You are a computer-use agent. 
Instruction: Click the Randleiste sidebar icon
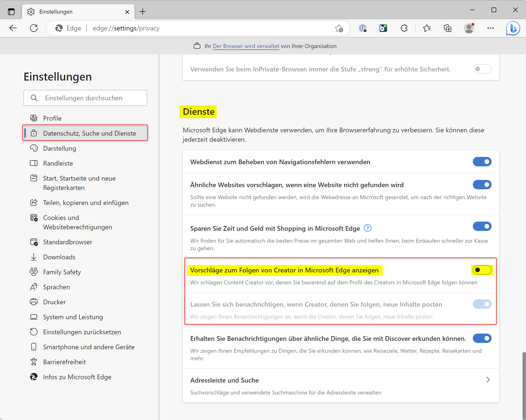pyautogui.click(x=34, y=163)
